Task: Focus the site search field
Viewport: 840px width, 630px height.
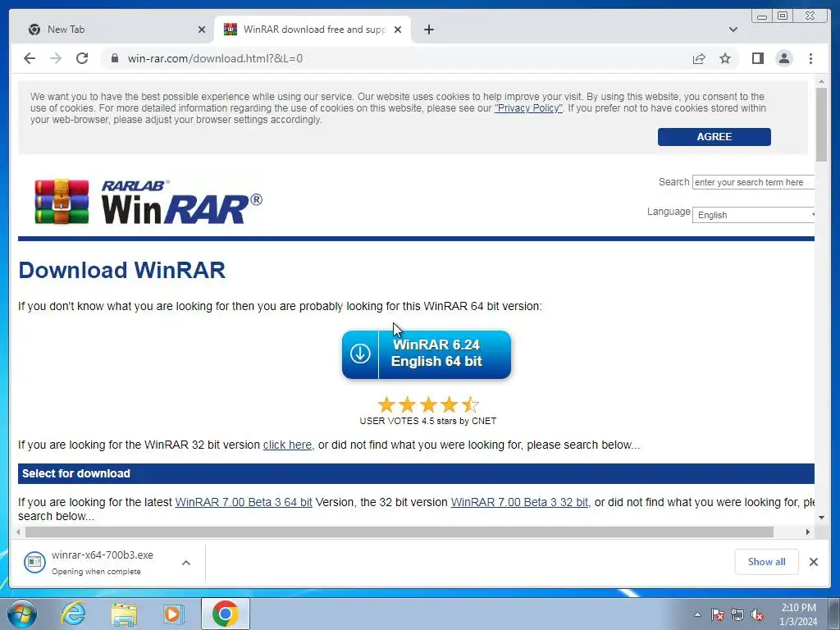Action: [753, 182]
